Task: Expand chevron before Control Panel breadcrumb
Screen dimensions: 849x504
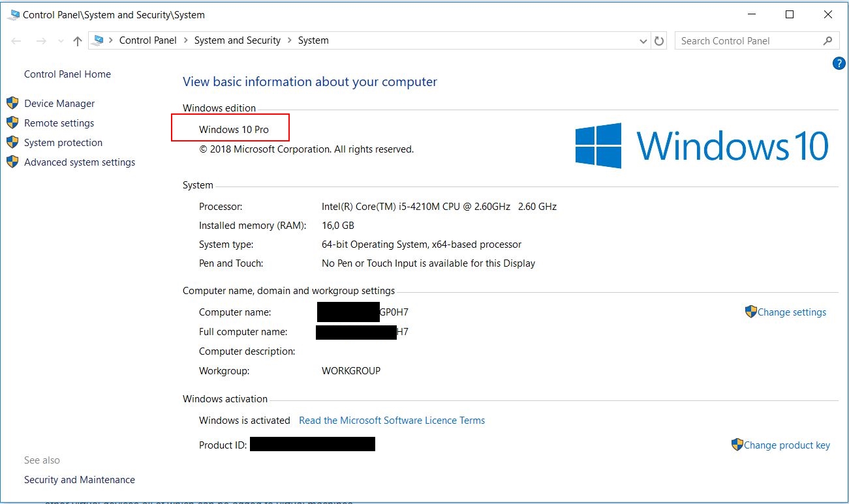Action: [x=111, y=40]
